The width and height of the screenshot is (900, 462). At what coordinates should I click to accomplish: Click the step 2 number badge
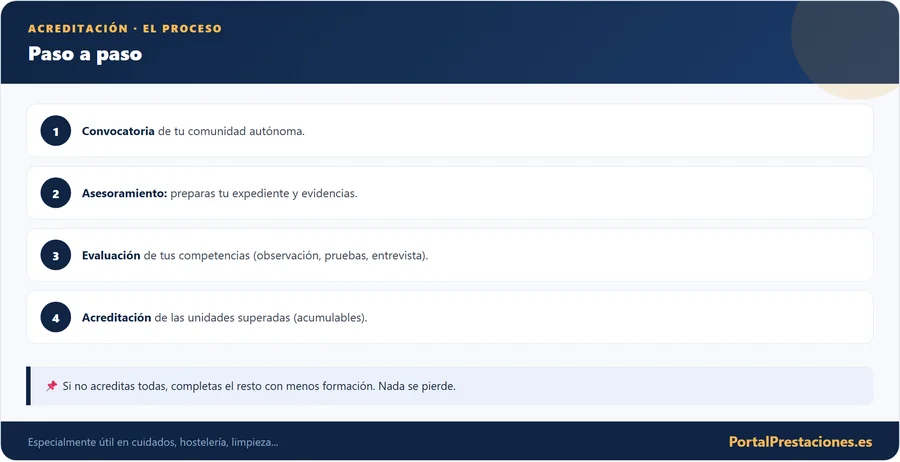click(56, 193)
